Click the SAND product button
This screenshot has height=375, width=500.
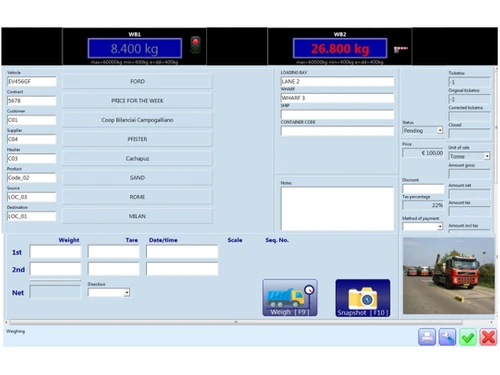point(137,178)
